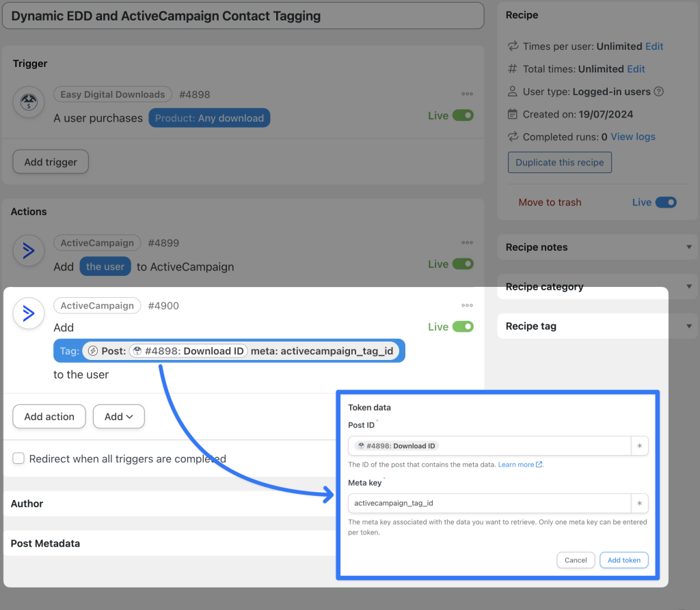The width and height of the screenshot is (700, 610).
Task: Open the three-dot menu on trigger #4898
Action: pos(467,94)
